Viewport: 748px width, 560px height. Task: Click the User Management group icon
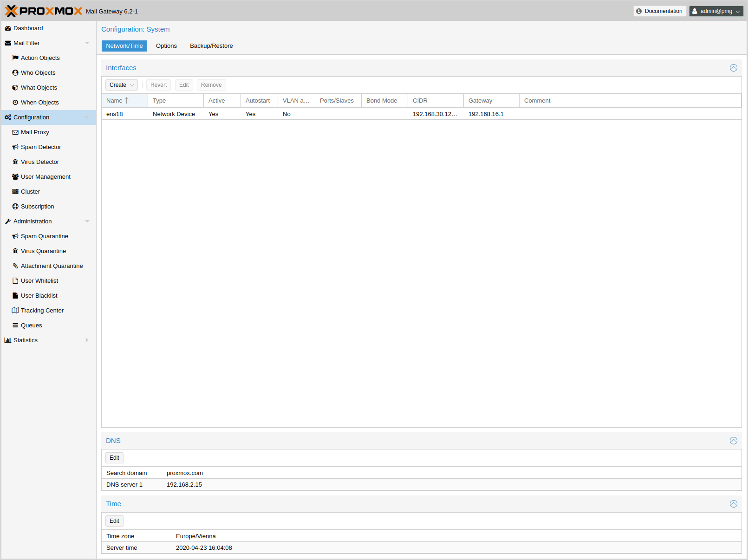point(15,177)
